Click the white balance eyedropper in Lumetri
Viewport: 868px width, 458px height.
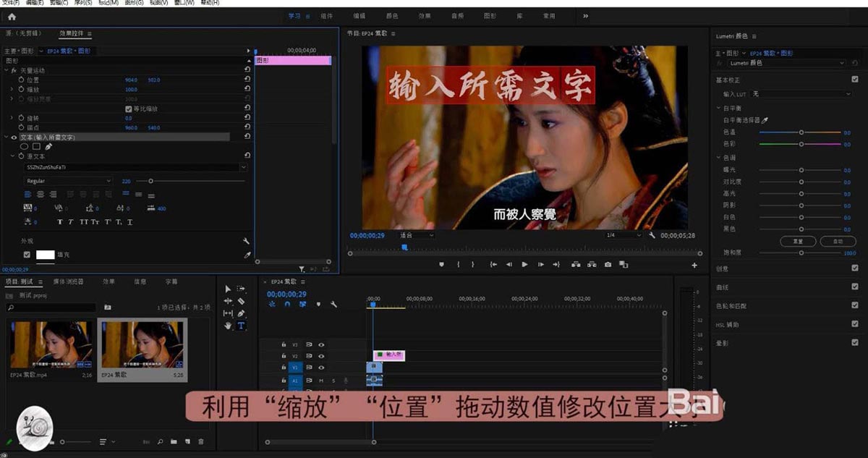[x=765, y=120]
